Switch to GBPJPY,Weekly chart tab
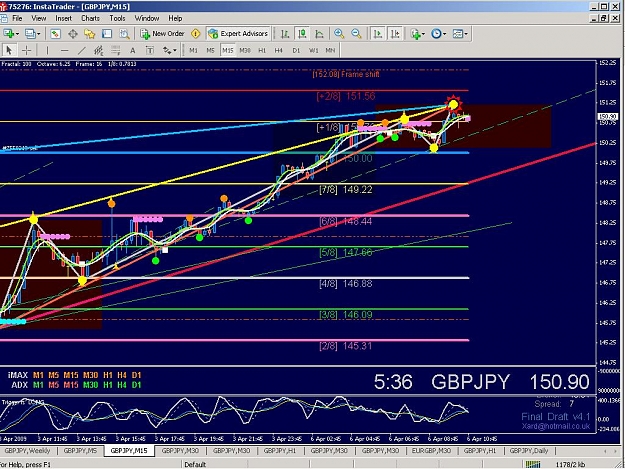Image resolution: width=625 pixels, height=469 pixels. [x=28, y=451]
